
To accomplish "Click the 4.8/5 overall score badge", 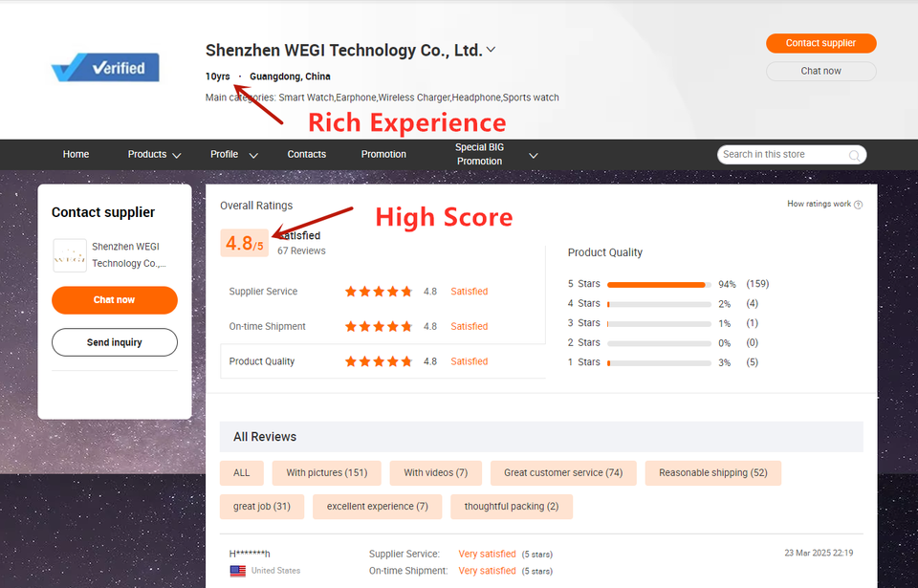I will click(245, 243).
